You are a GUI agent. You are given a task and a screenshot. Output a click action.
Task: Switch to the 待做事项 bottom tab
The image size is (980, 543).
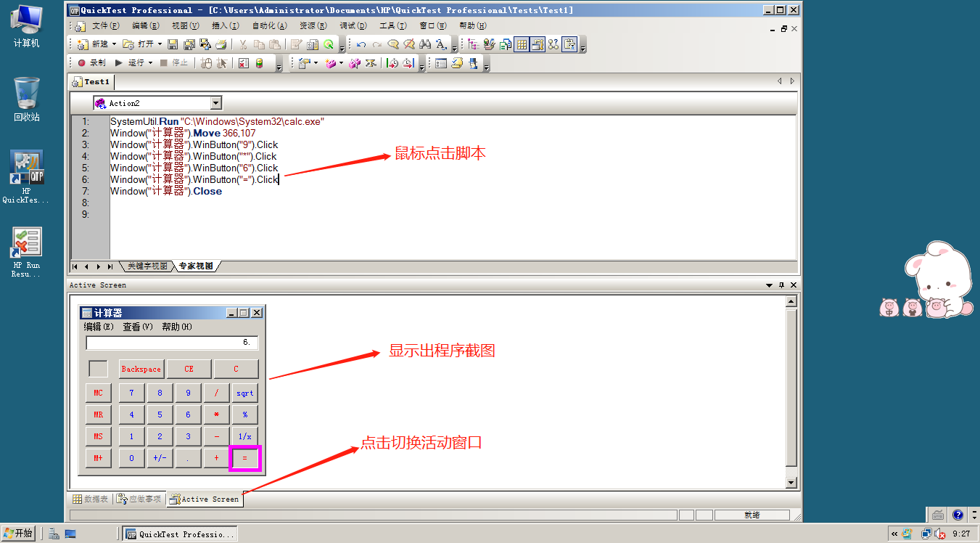point(139,499)
